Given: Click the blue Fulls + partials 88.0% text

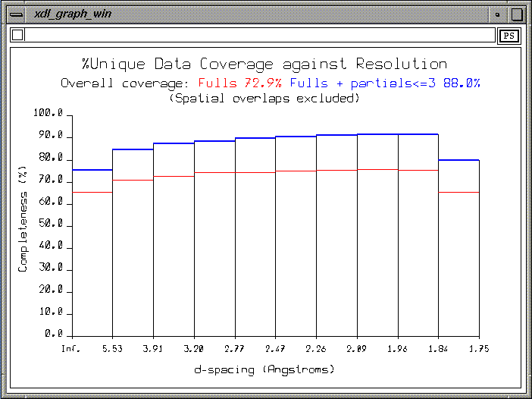Looking at the screenshot, I should (x=385, y=83).
